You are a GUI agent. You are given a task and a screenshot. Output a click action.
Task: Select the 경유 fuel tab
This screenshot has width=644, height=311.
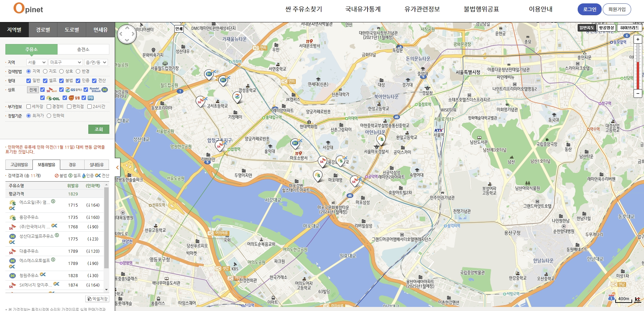[72, 165]
